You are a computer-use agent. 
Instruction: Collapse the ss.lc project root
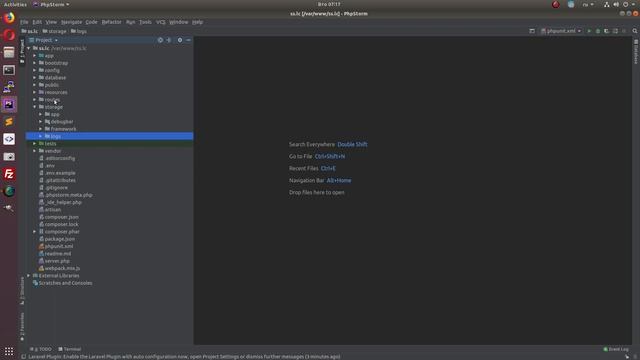coord(29,48)
